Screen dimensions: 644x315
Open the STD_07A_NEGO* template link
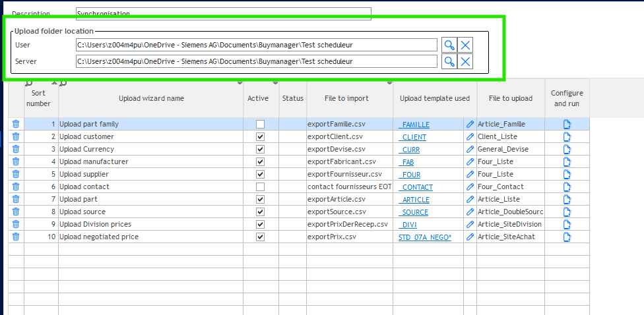(424, 237)
